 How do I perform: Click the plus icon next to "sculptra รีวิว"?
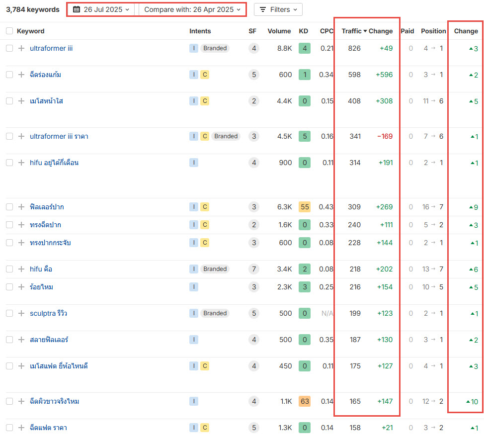point(21,313)
